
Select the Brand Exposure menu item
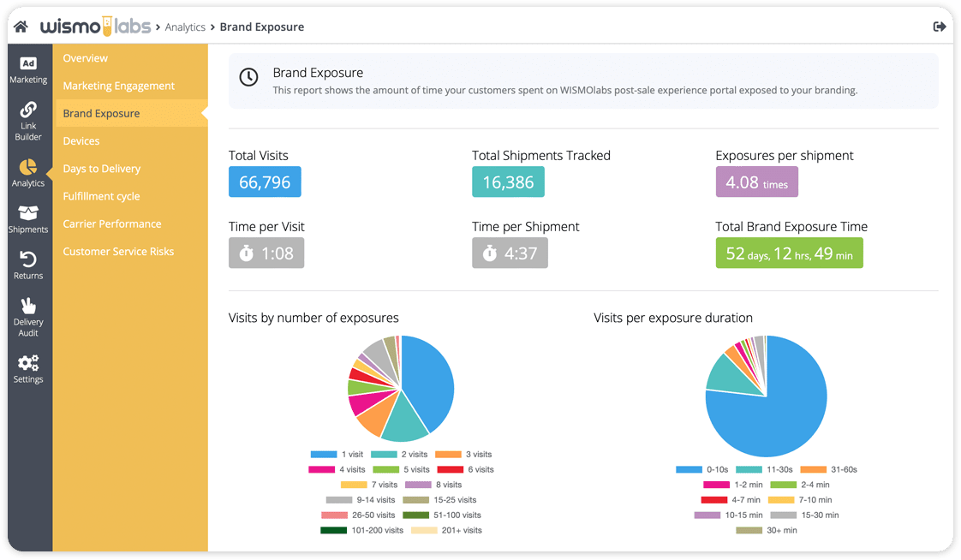(x=131, y=113)
